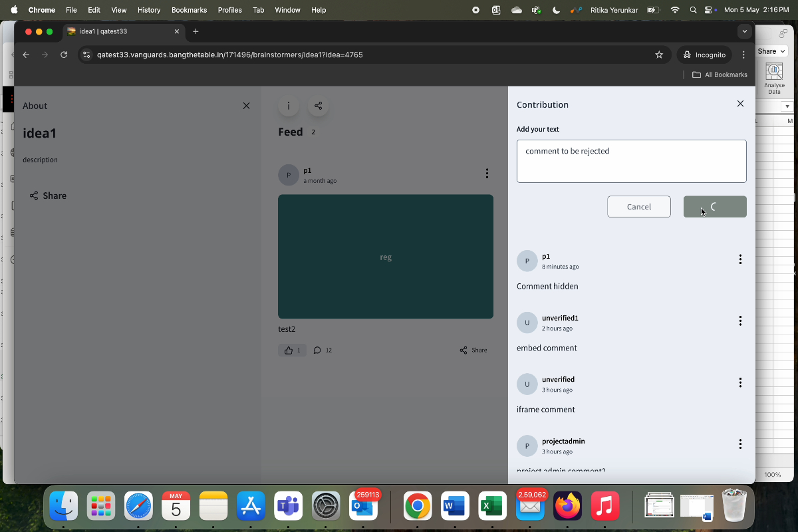The width and height of the screenshot is (798, 532).
Task: Close the Contribution panel
Action: pyautogui.click(x=740, y=104)
